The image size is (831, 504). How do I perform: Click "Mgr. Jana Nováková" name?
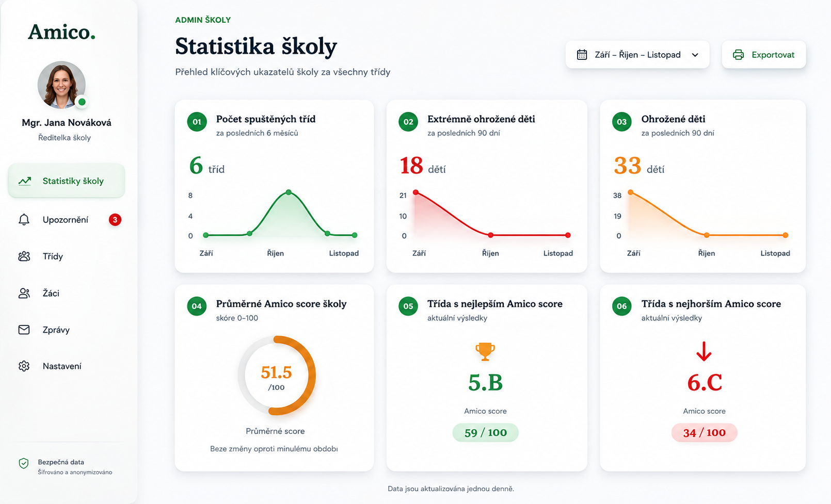(x=67, y=123)
